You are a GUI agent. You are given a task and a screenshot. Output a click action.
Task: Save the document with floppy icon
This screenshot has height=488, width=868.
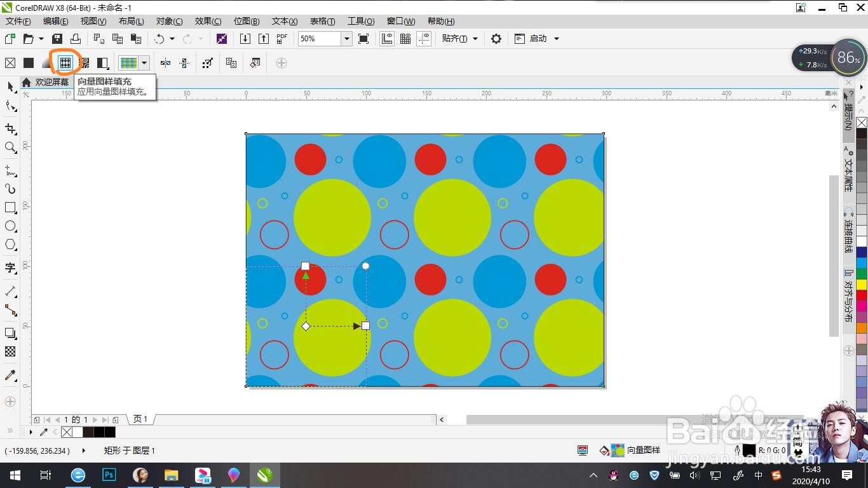[x=57, y=39]
